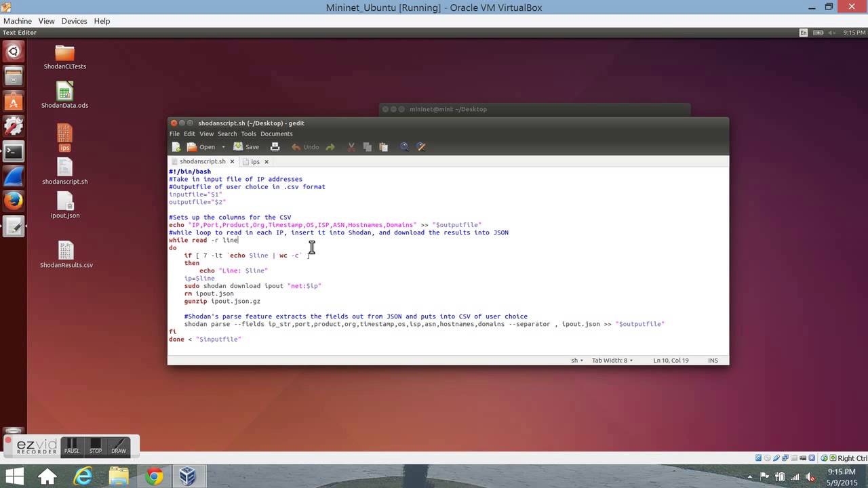Click the #!/bin/bash line in the editor
The height and width of the screenshot is (488, 868).
coord(190,171)
